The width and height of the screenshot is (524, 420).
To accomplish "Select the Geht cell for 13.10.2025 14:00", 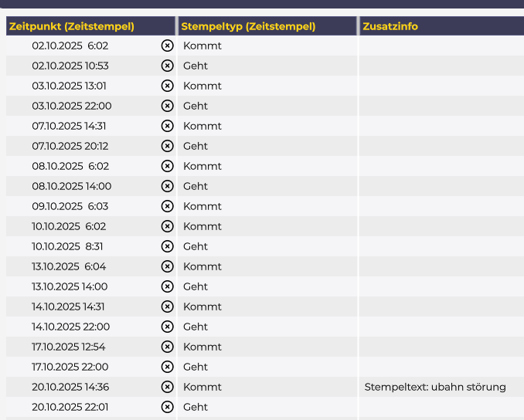I will point(196,286).
